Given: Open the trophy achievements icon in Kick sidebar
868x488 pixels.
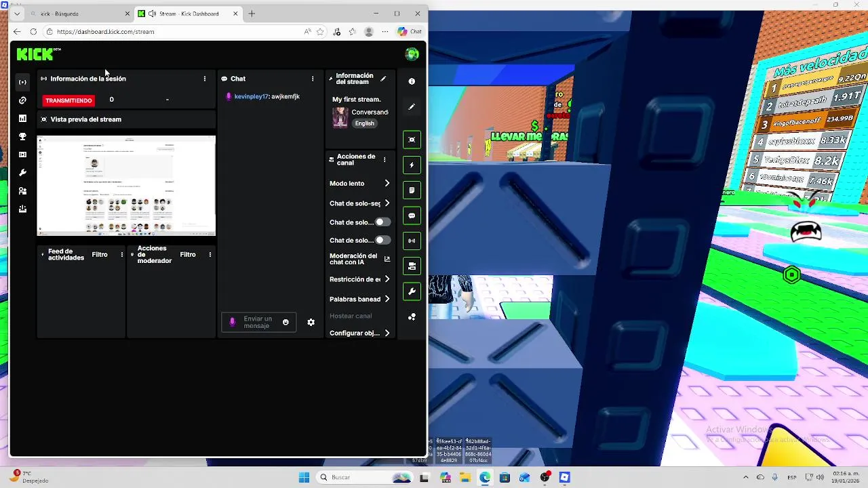Looking at the screenshot, I should click(x=22, y=137).
